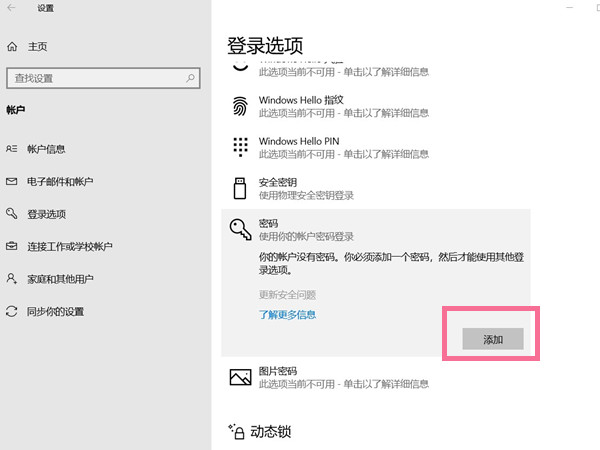The height and width of the screenshot is (450, 600).
Task: Open the 了解更多信息 link
Action: pyautogui.click(x=287, y=314)
